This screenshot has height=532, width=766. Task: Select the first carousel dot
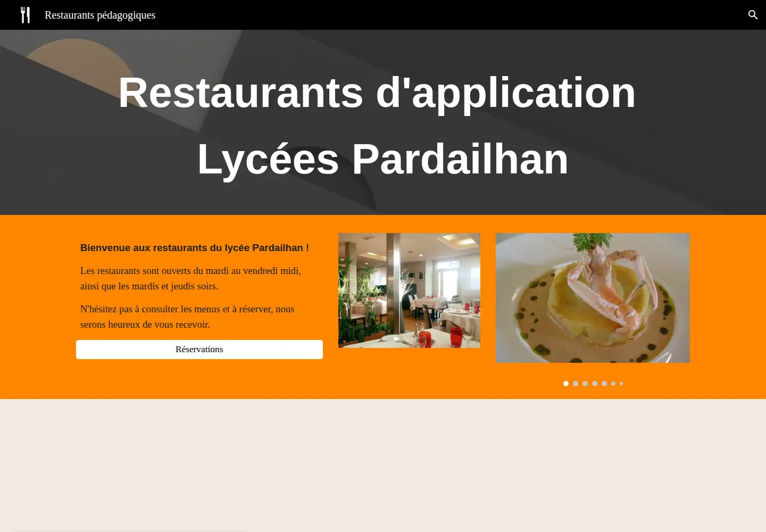click(566, 384)
